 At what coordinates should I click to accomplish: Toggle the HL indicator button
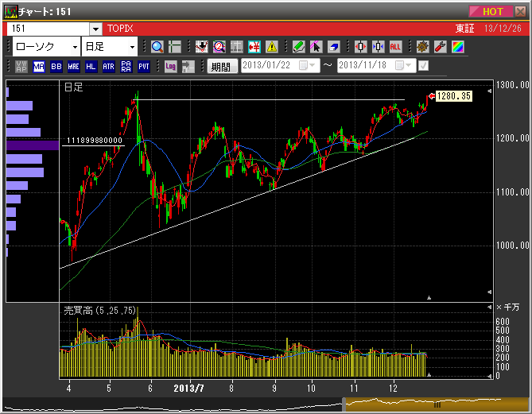[x=91, y=67]
